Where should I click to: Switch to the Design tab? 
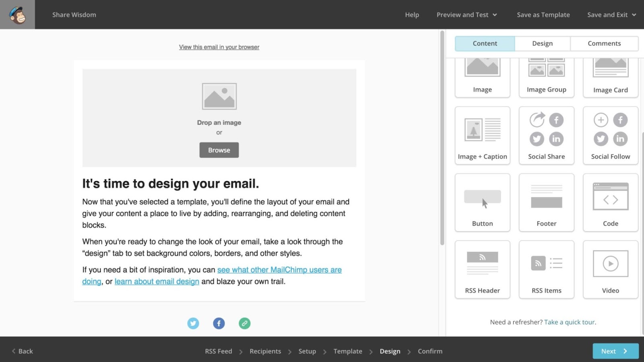(x=542, y=43)
